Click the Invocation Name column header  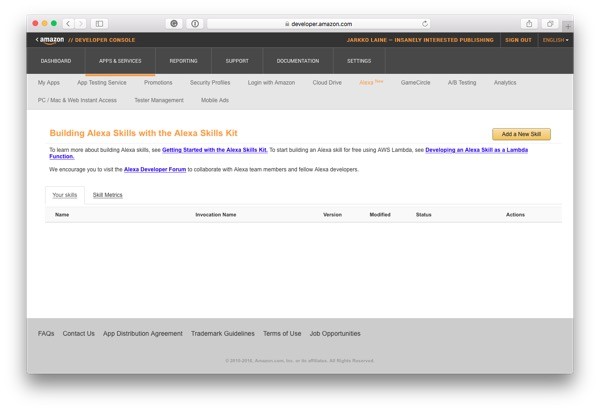pos(215,215)
